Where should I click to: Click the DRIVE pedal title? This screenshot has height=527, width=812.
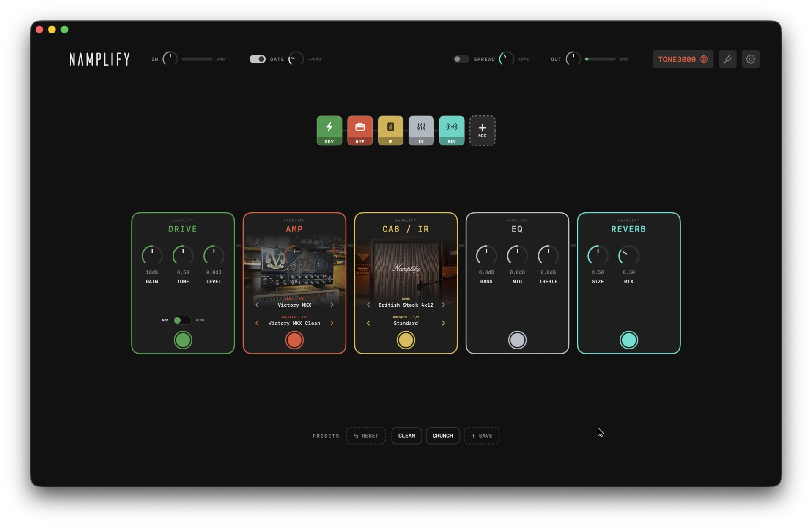click(183, 229)
